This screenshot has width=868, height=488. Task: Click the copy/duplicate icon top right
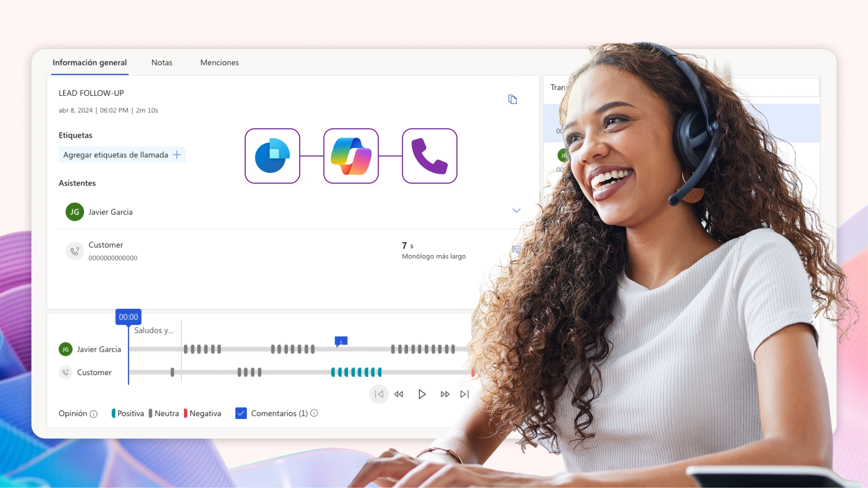click(512, 99)
